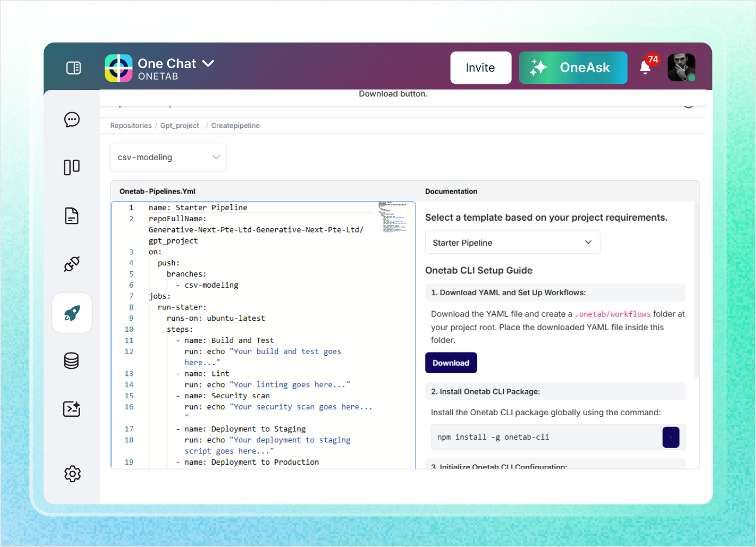The image size is (756, 547).
Task: Click the 'jobs:' code line
Action: (160, 296)
